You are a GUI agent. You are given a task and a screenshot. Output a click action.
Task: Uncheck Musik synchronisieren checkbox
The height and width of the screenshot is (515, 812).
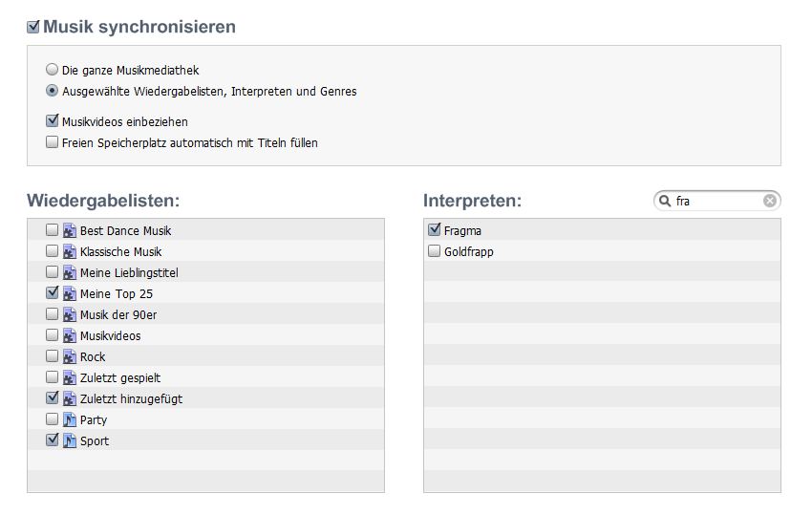(33, 27)
